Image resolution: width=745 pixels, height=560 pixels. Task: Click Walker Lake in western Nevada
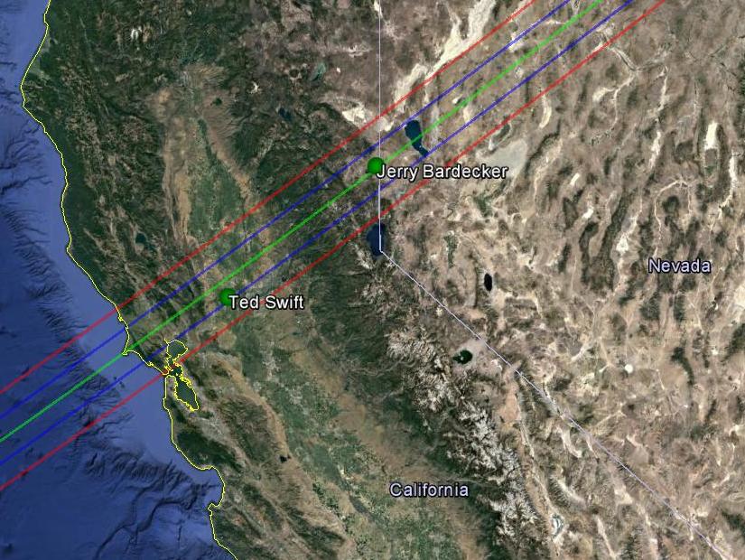tap(488, 282)
